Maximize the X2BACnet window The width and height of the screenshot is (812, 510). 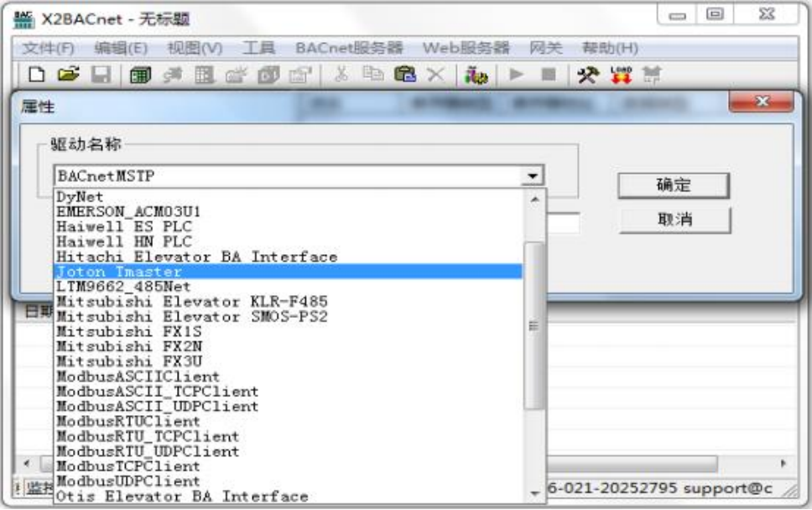[715, 14]
